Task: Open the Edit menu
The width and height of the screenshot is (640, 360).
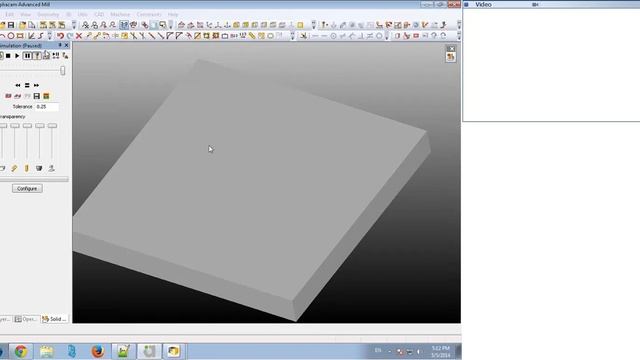Action: (9, 14)
